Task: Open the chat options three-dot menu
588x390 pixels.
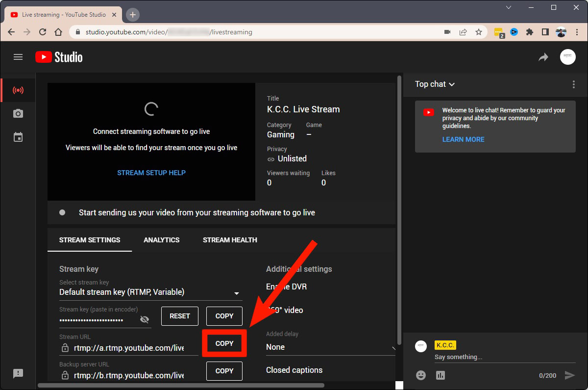Action: (x=574, y=84)
